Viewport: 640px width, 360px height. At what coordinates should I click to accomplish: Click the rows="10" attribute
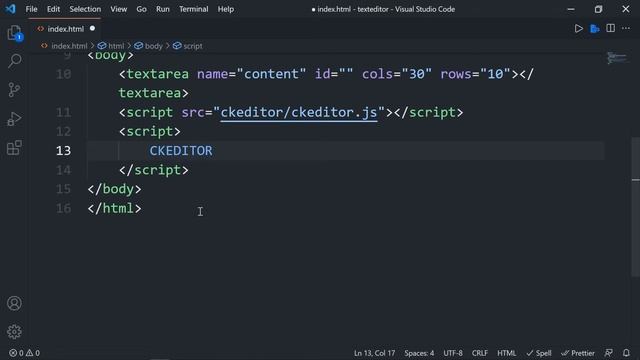pyautogui.click(x=476, y=74)
